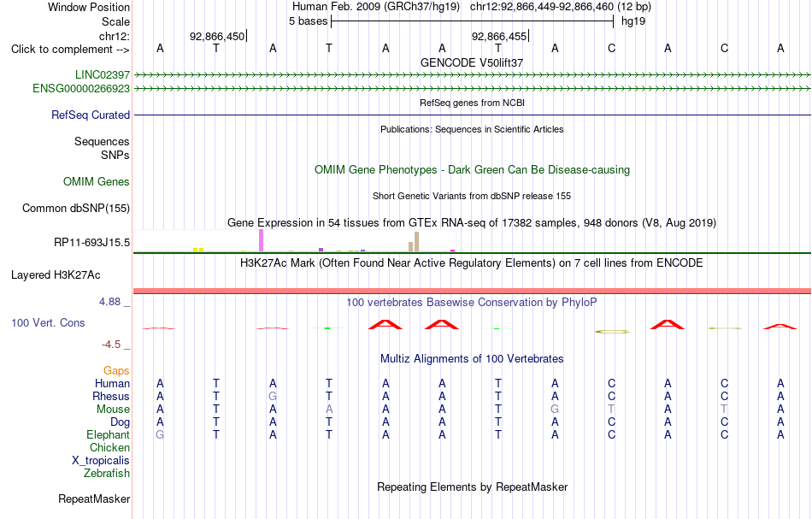The height and width of the screenshot is (519, 812).
Task: Click the Gaps label
Action: point(116,370)
